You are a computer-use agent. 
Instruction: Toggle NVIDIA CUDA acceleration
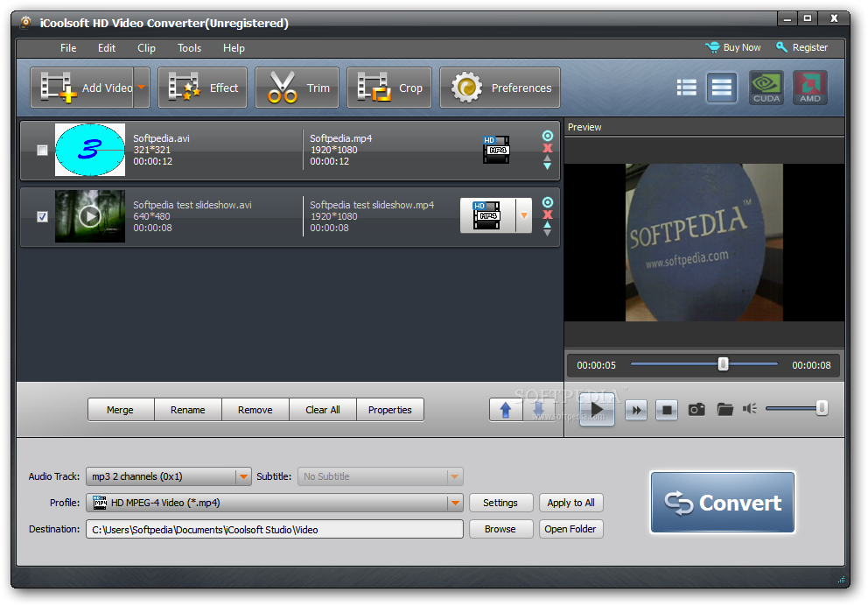coord(766,88)
